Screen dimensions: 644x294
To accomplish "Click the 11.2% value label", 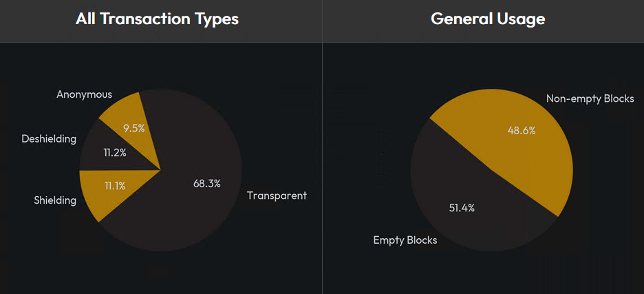I will [115, 152].
